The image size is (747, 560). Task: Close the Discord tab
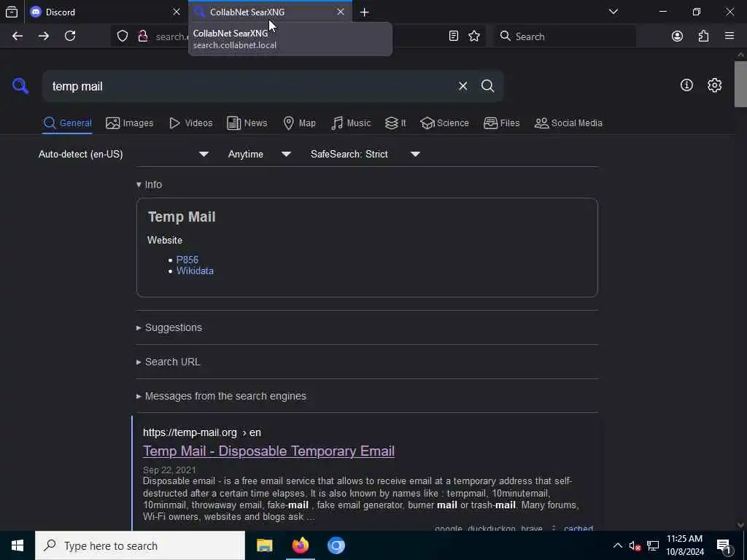tap(177, 12)
